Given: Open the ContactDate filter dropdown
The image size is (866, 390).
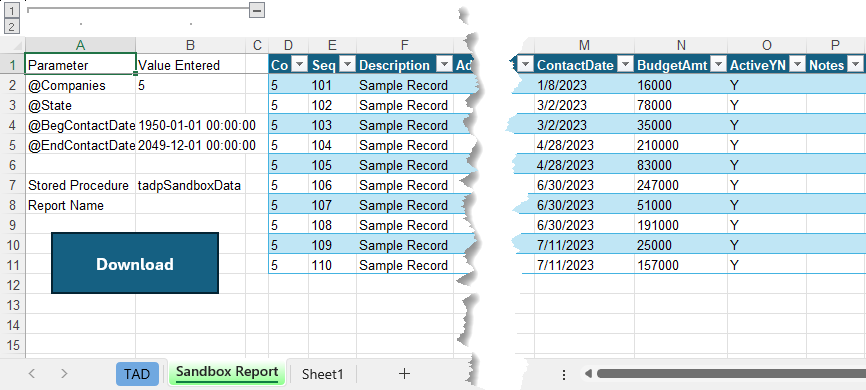Looking at the screenshot, I should coord(625,65).
